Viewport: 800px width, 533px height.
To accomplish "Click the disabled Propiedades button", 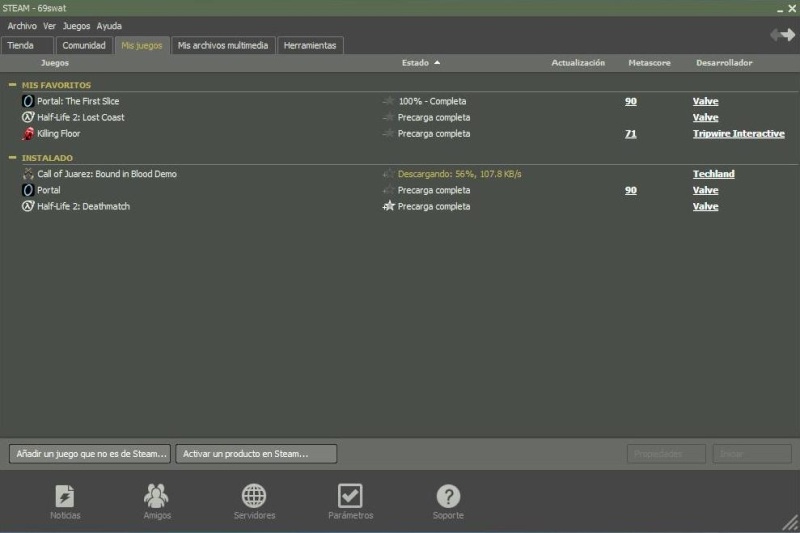I will 666,453.
